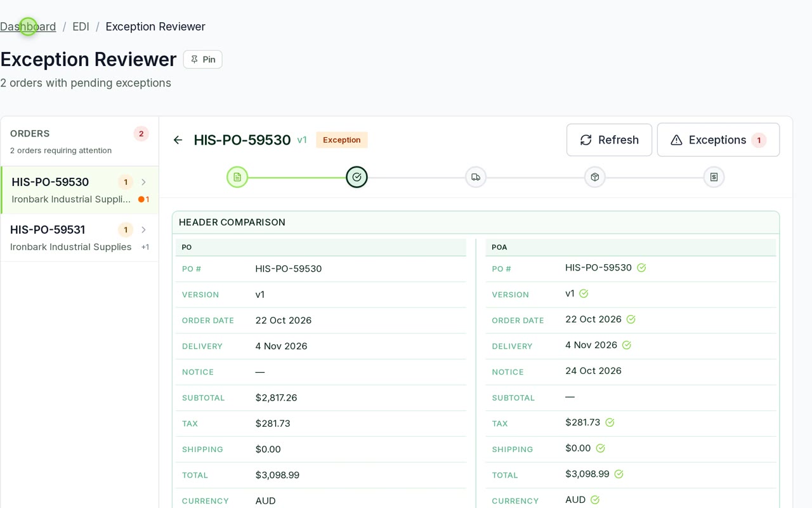Expand chevron on HIS-PO-59530 order row
The width and height of the screenshot is (812, 508).
[143, 182]
